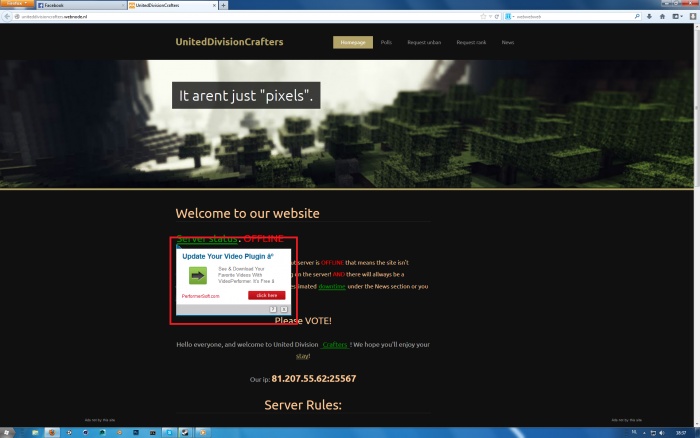The image size is (700, 438).
Task: Click the red 'click here' ad button
Action: pos(267,295)
